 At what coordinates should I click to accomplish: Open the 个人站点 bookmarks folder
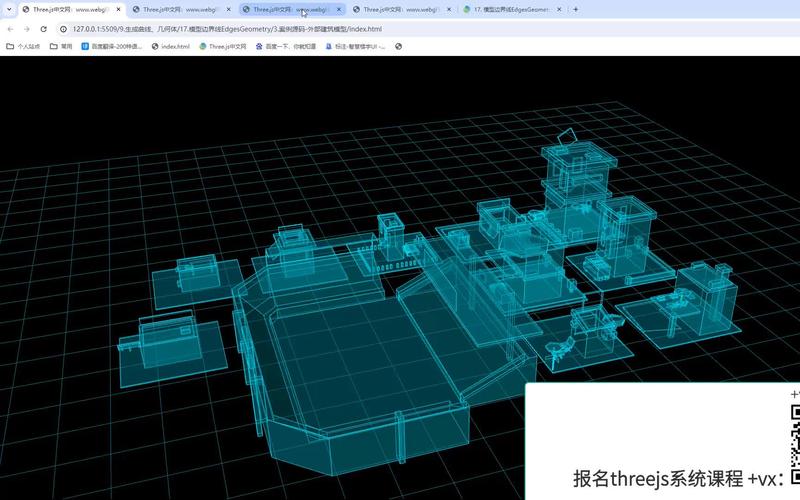[23, 46]
